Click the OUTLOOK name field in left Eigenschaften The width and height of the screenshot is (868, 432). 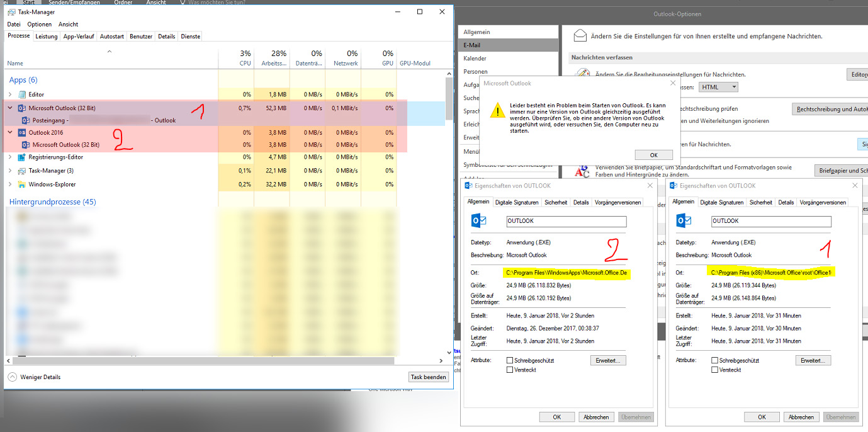(x=566, y=221)
